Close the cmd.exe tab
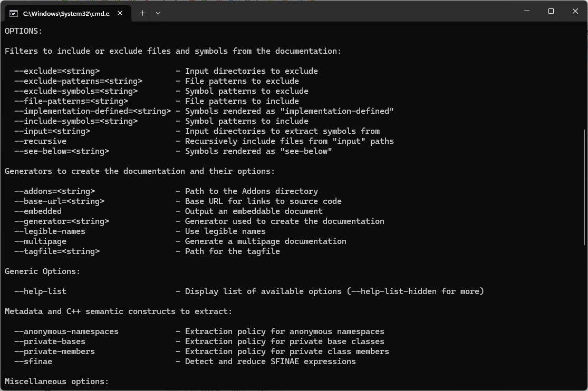Screen dimensions: 588x391 (x=120, y=13)
